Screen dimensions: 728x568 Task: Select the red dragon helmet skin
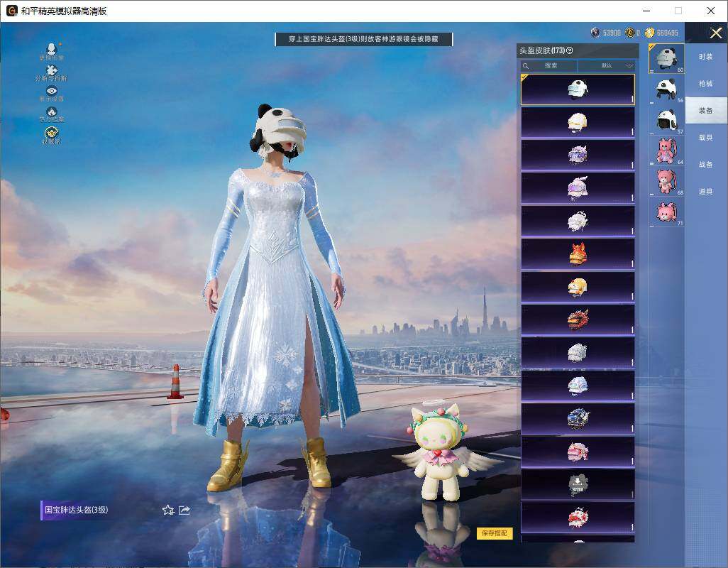click(x=578, y=320)
